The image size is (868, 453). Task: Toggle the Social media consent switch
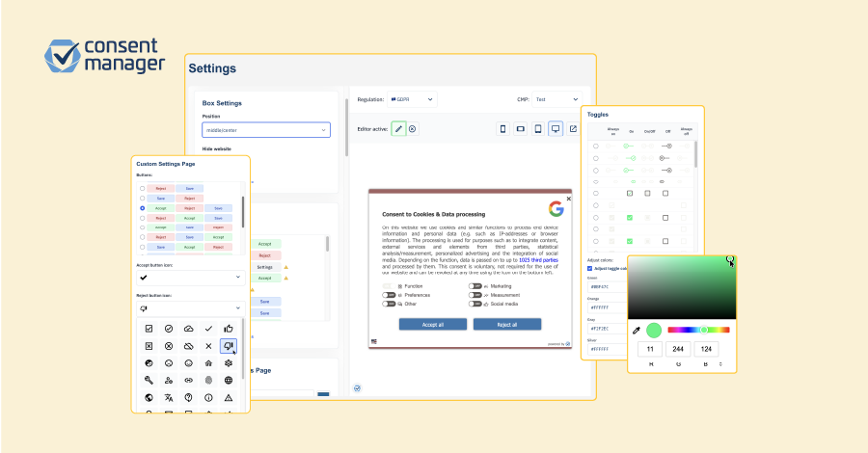pyautogui.click(x=475, y=305)
